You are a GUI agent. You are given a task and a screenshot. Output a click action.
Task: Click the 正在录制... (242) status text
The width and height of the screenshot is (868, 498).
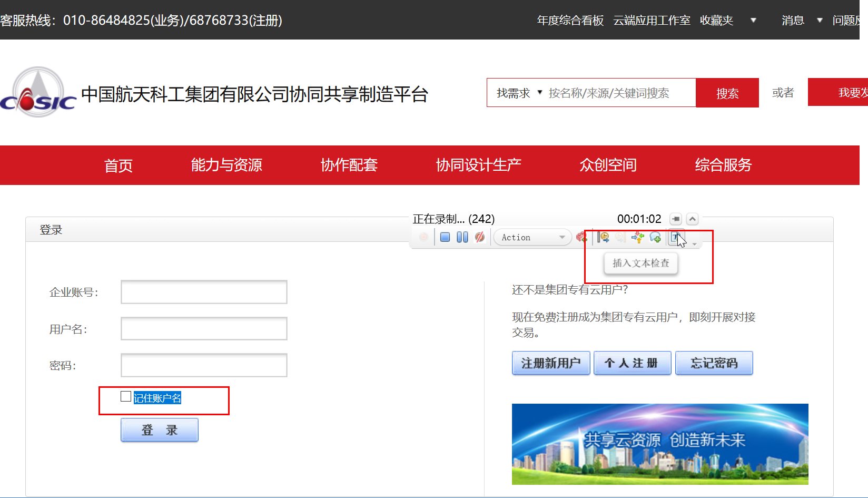453,219
